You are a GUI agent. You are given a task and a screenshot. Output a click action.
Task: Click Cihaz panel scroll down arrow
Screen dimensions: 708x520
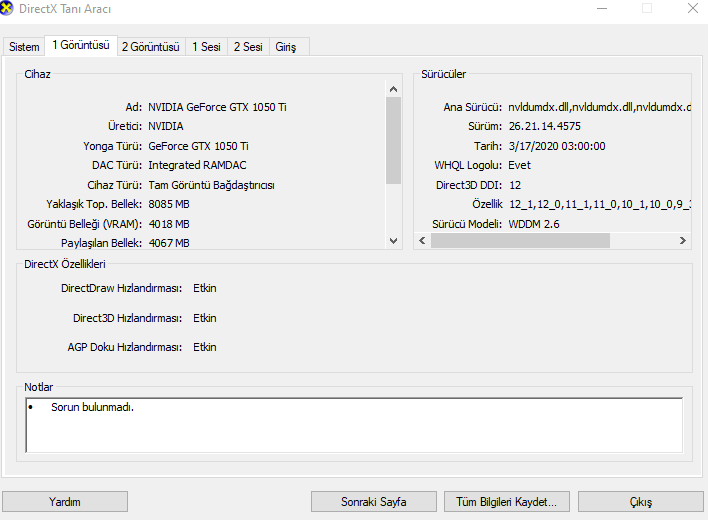pos(393,241)
